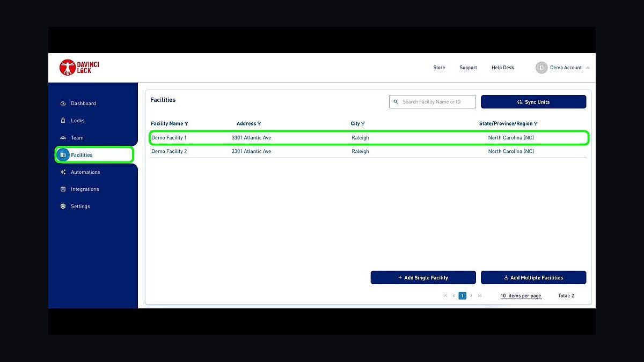644x362 pixels.
Task: Filter by State/Province/Region column icon
Action: pyautogui.click(x=536, y=124)
